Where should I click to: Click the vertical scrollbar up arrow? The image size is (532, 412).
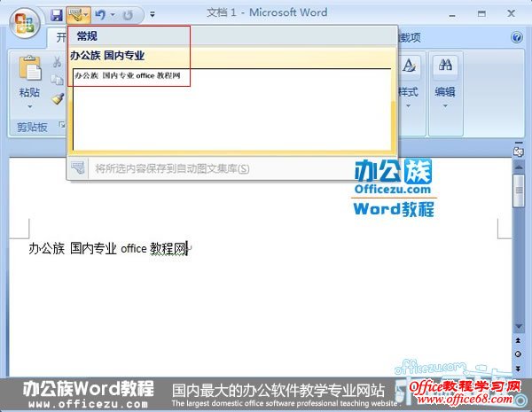(519, 167)
